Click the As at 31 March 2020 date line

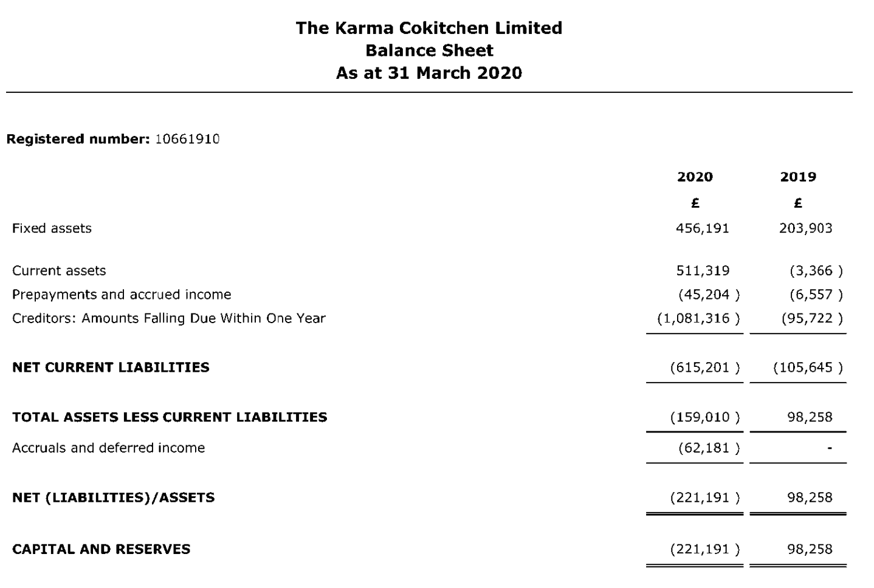tap(429, 73)
